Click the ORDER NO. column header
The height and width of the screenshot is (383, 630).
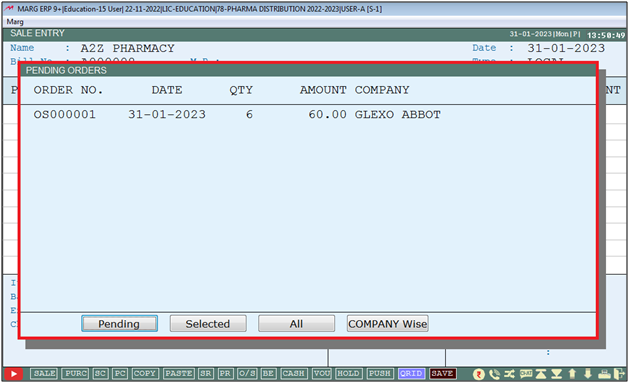click(x=68, y=90)
